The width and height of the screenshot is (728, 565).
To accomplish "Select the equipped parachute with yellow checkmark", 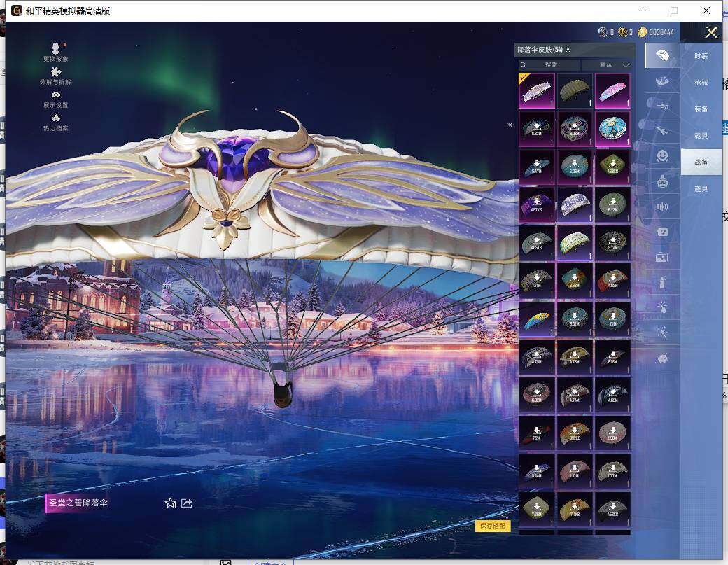I will coord(537,90).
